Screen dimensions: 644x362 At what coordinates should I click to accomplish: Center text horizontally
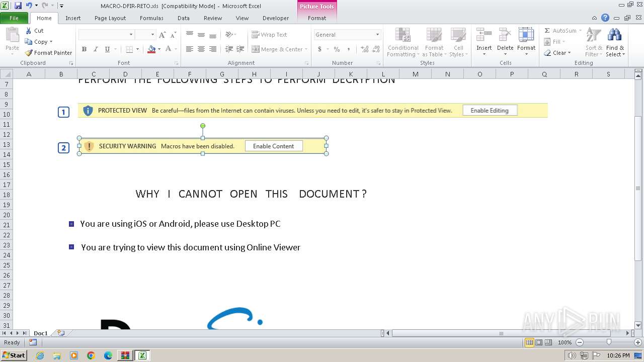[x=201, y=49]
